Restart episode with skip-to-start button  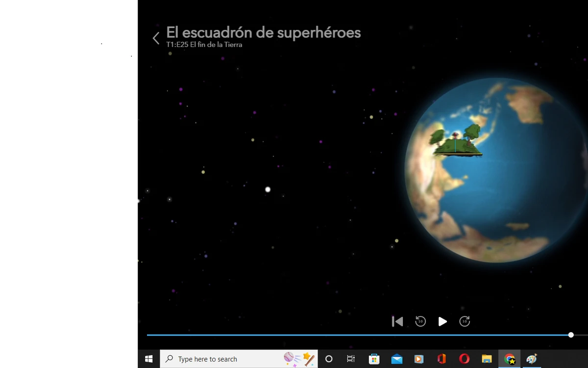pyautogui.click(x=397, y=321)
